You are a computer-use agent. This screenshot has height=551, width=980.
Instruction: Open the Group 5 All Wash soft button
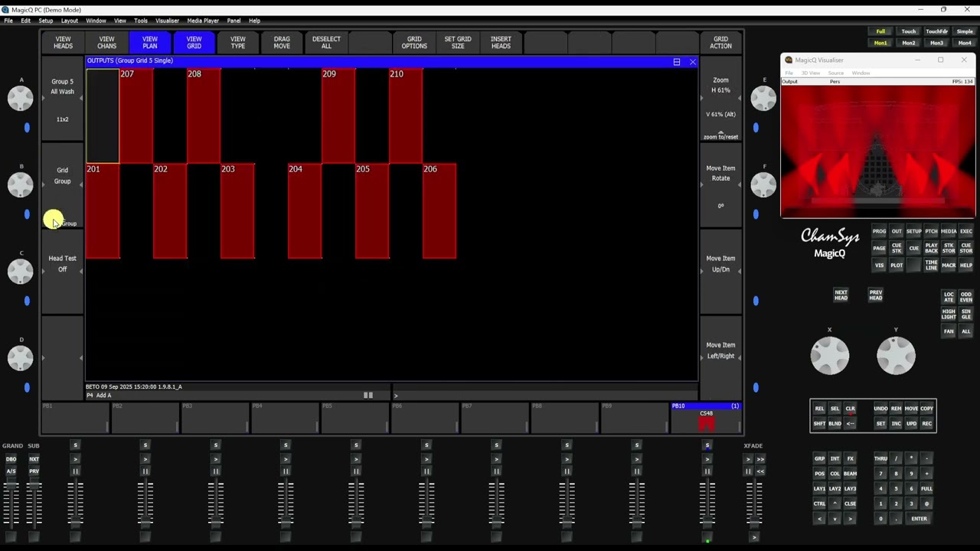[x=62, y=100]
